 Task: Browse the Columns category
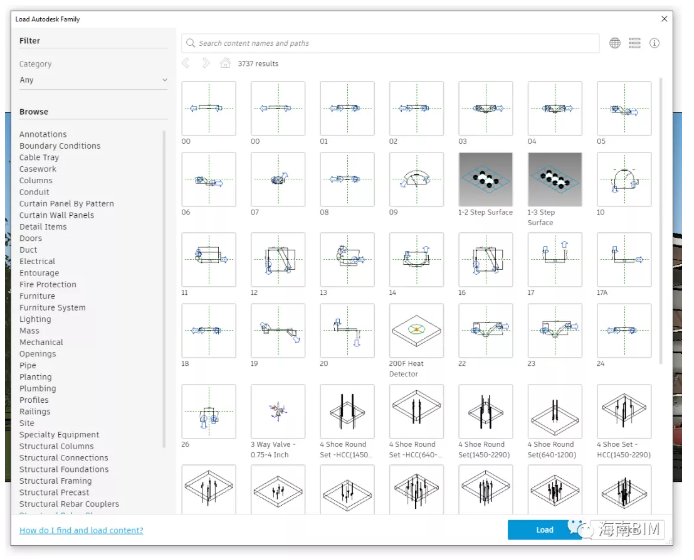pyautogui.click(x=36, y=180)
